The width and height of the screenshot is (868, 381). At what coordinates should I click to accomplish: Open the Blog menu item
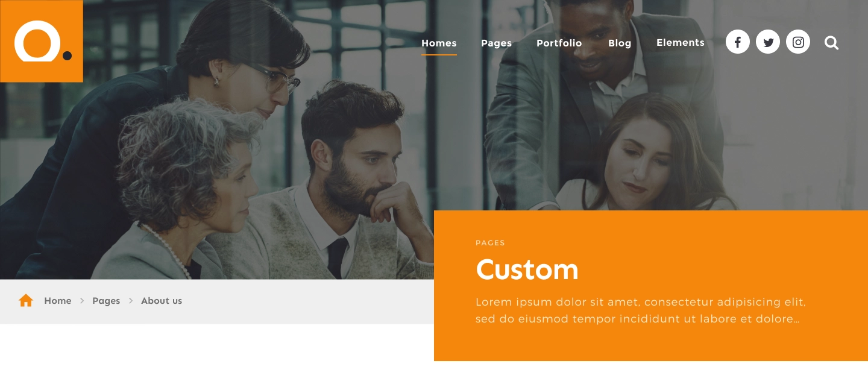[620, 43]
